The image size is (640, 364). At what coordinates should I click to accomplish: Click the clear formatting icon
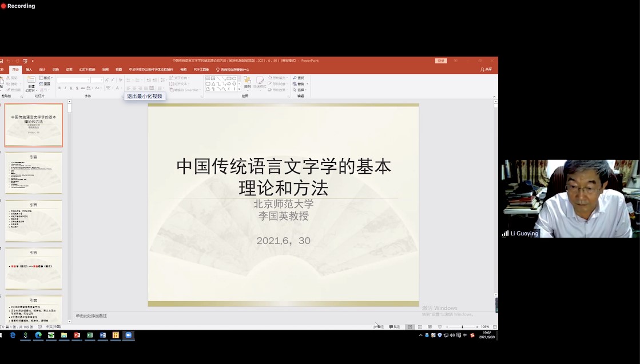(x=121, y=80)
